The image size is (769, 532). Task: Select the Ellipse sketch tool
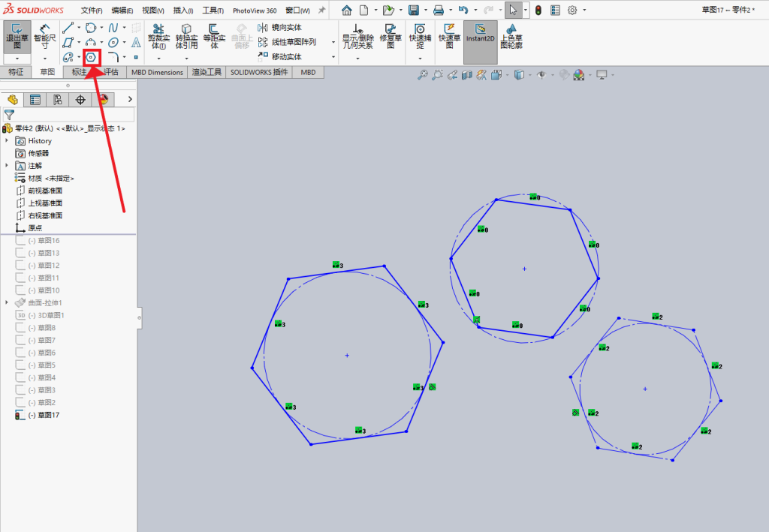[113, 43]
